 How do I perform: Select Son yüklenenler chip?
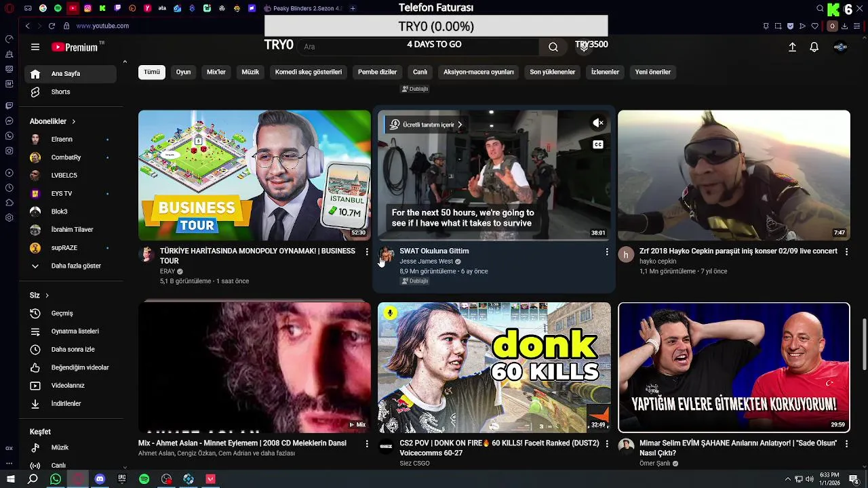(x=553, y=72)
